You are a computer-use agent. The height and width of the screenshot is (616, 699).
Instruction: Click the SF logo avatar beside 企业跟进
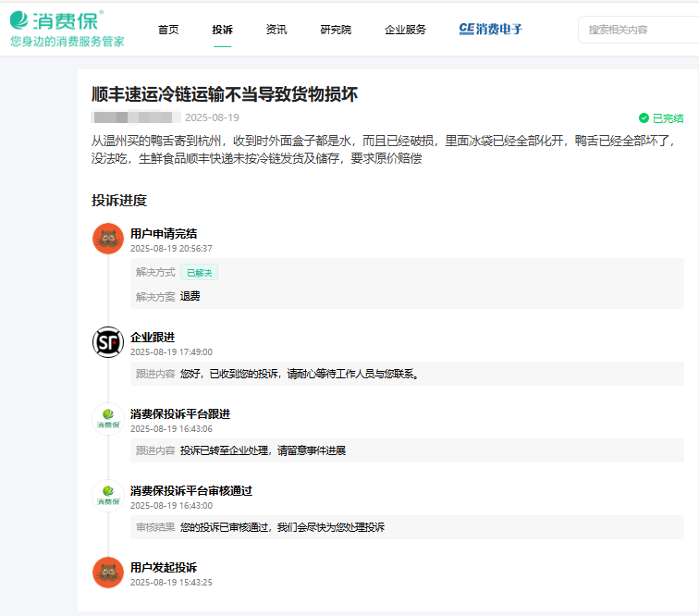[x=108, y=342]
